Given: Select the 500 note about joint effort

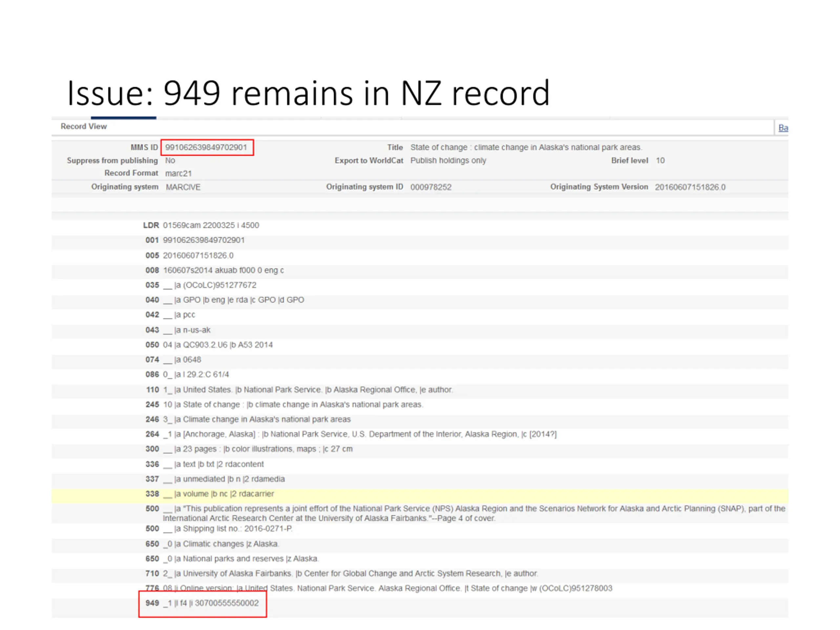Looking at the screenshot, I should click(x=420, y=514).
